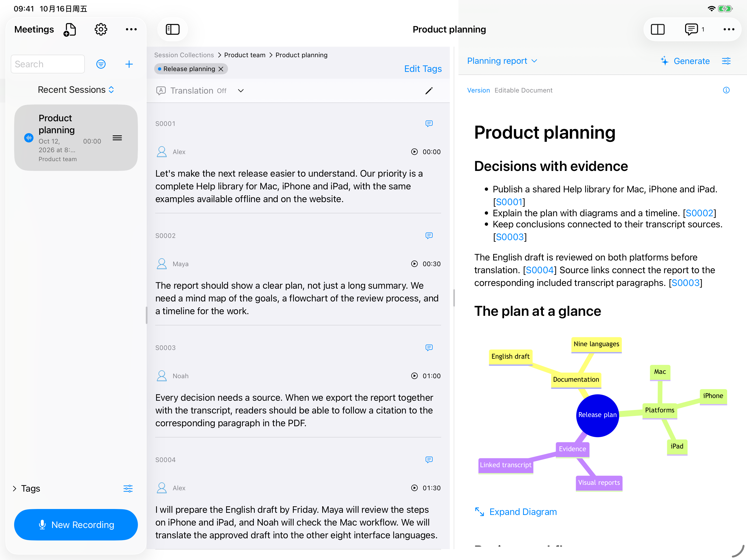Start a New Recording
747x560 pixels.
(76, 524)
